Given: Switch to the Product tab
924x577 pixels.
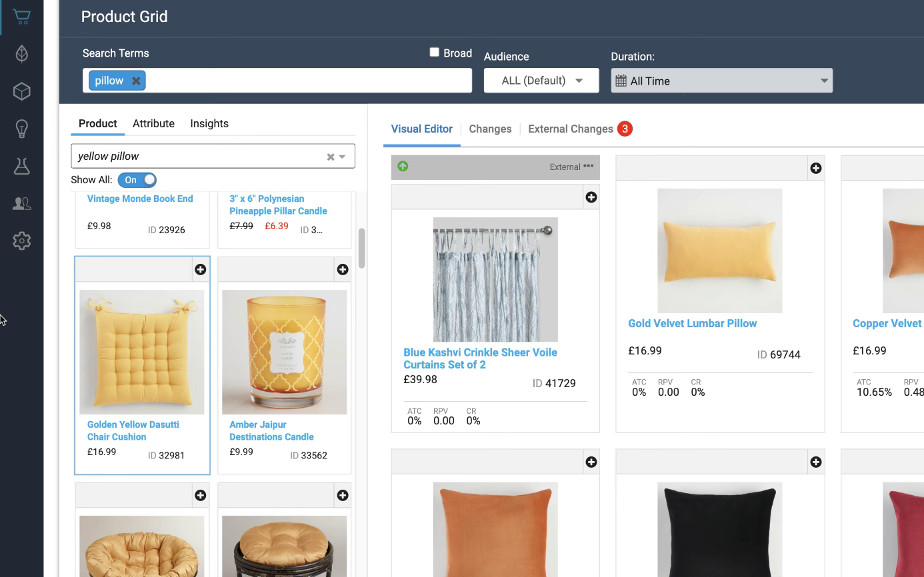Looking at the screenshot, I should [97, 123].
